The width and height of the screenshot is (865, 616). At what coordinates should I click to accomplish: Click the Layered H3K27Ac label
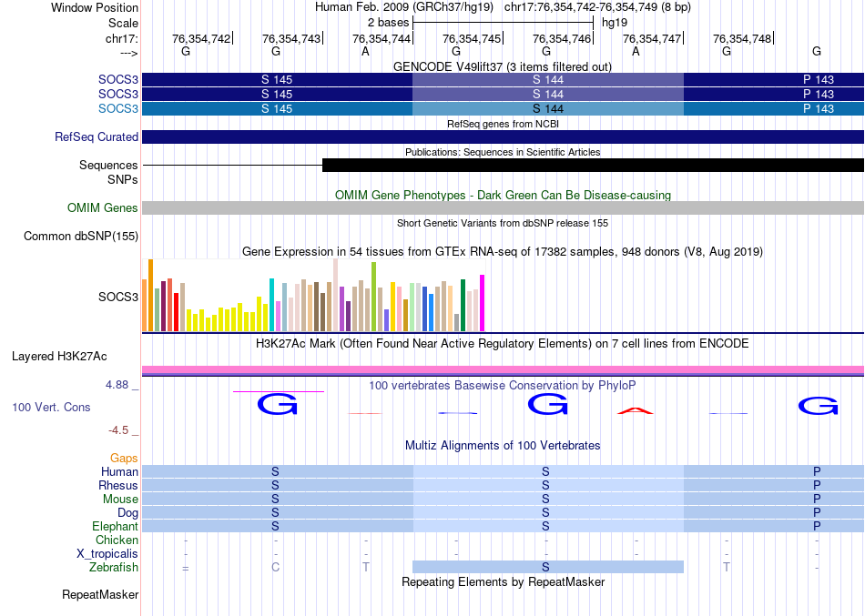pyautogui.click(x=59, y=357)
